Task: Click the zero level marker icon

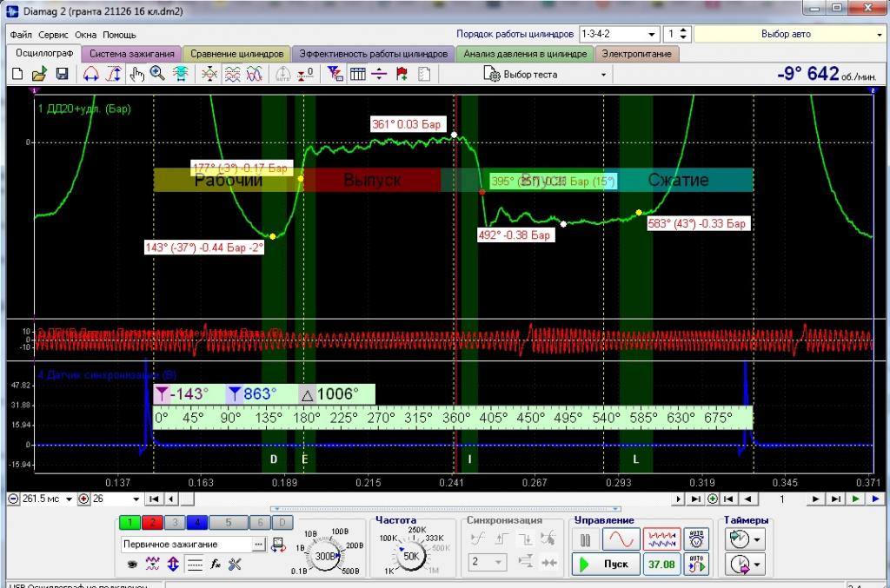Action: click(x=306, y=75)
